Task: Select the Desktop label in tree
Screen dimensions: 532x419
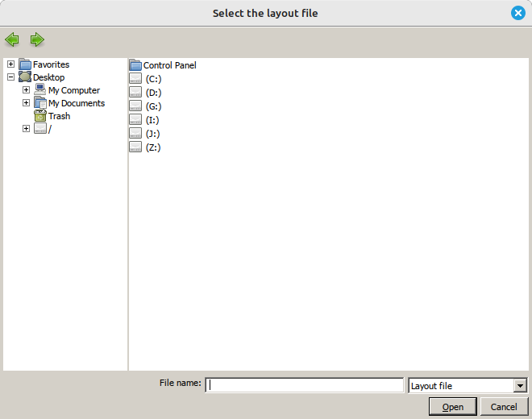Action: pyautogui.click(x=49, y=77)
